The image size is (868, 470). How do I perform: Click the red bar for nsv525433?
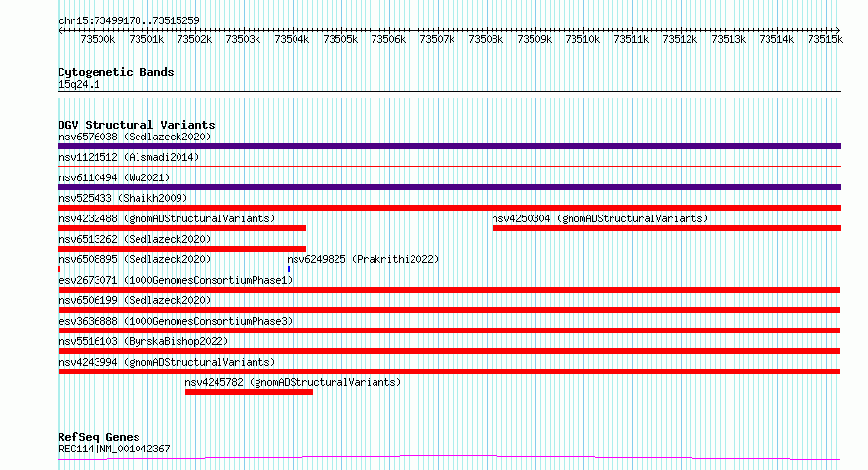[x=449, y=208]
